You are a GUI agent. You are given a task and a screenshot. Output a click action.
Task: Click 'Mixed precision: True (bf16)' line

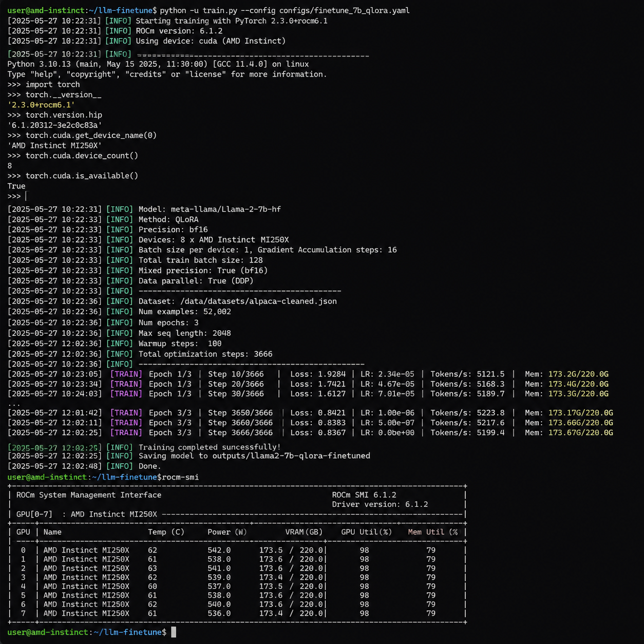tap(203, 271)
